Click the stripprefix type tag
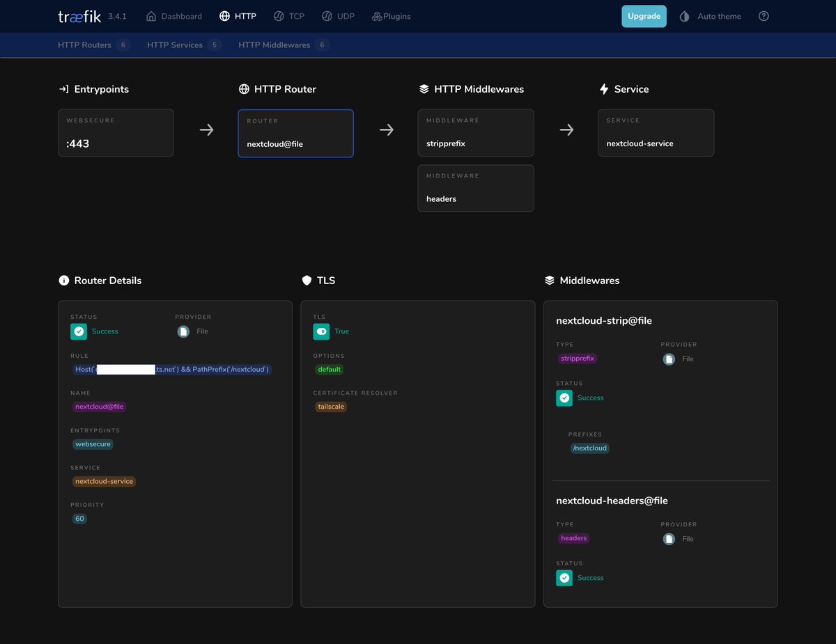The height and width of the screenshot is (644, 836). 578,359
